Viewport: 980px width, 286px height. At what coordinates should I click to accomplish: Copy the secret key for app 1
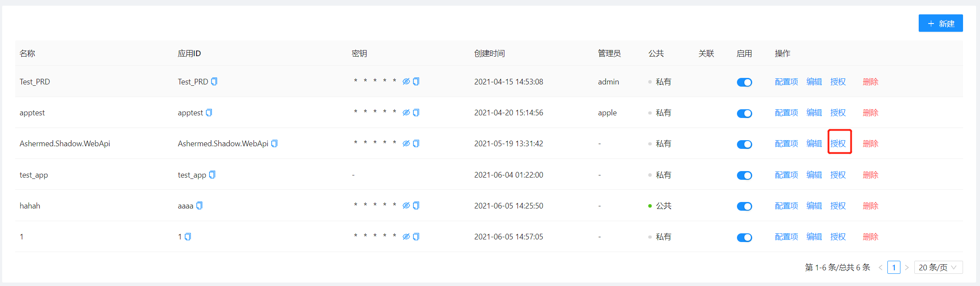pos(416,236)
